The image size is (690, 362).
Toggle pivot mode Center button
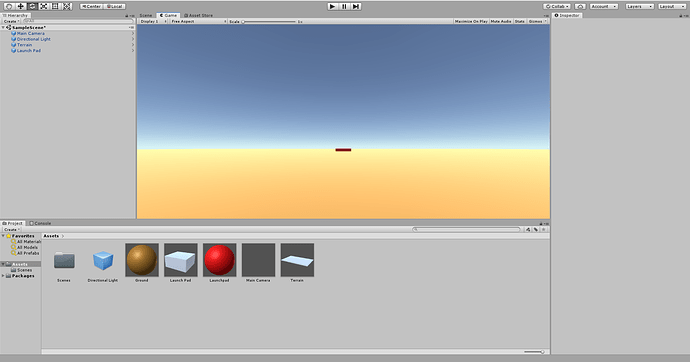click(91, 6)
